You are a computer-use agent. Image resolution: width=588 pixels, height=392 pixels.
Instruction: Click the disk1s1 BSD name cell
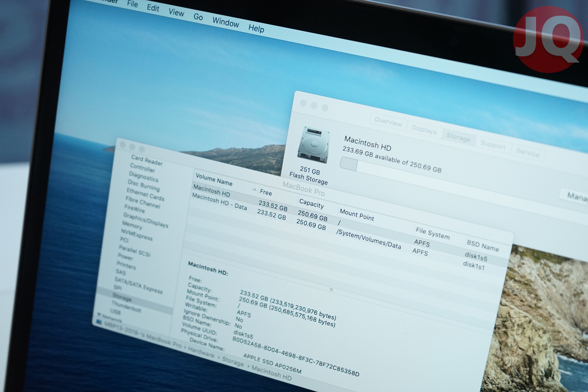coord(474,265)
